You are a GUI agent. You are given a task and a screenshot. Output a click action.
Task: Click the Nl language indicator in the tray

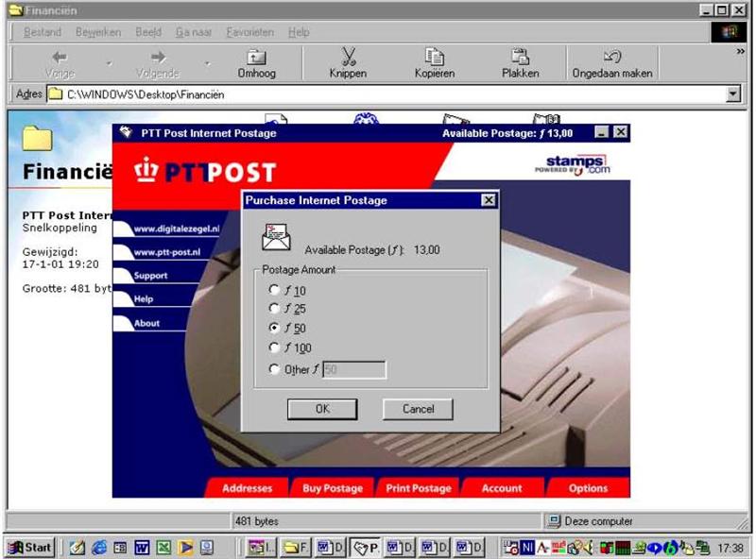[x=527, y=548]
